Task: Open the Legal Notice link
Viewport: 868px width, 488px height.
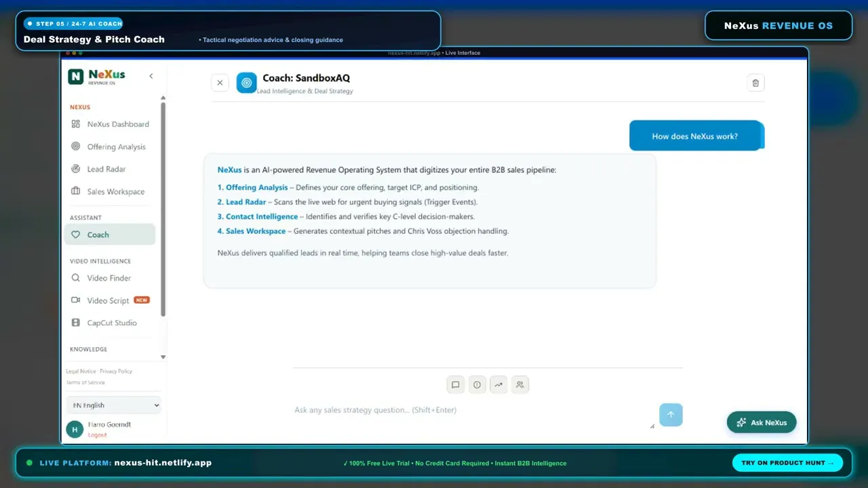Action: 81,371
